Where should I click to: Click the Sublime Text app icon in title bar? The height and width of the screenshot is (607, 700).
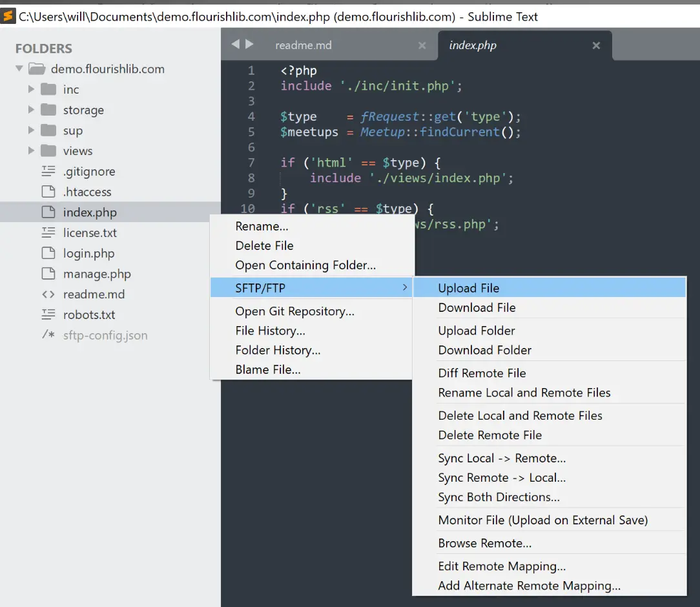click(8, 17)
